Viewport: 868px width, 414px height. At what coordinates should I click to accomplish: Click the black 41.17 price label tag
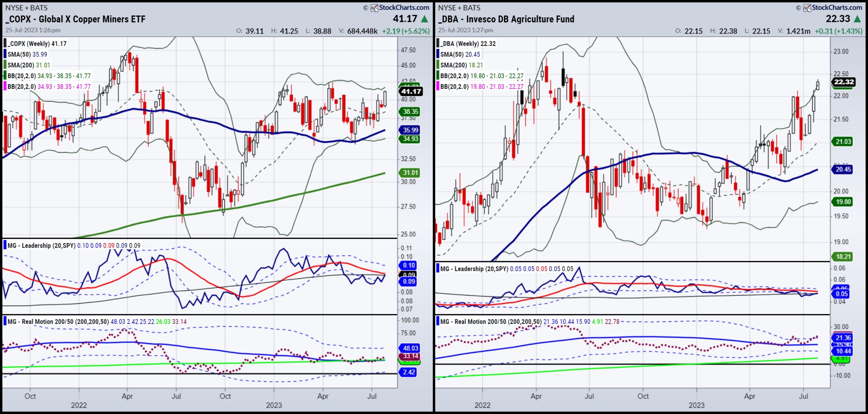[x=411, y=91]
